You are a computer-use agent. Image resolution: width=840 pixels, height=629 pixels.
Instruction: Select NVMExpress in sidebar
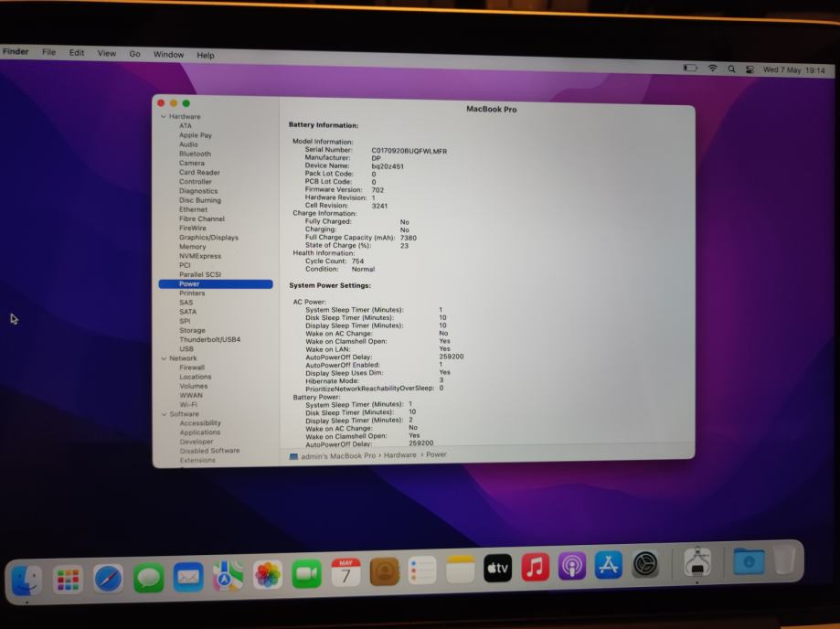tap(200, 256)
